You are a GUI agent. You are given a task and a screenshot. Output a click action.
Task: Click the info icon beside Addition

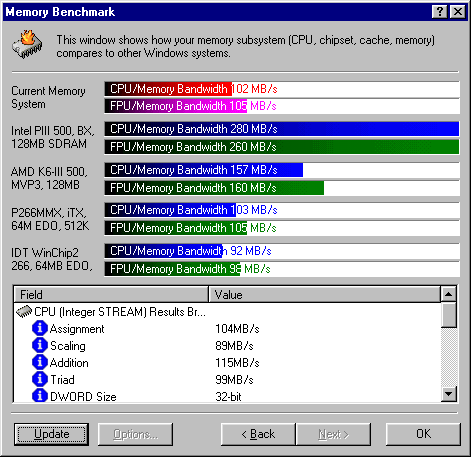[x=40, y=362]
